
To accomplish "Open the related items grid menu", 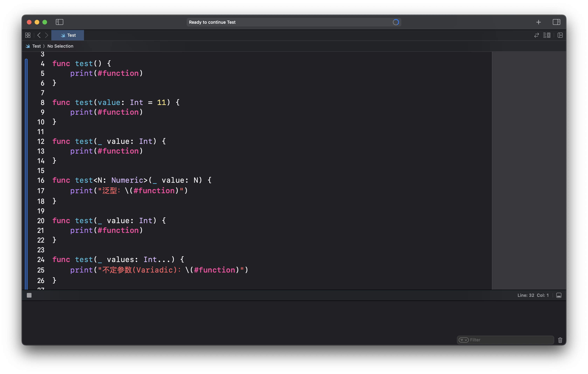I will pos(28,35).
